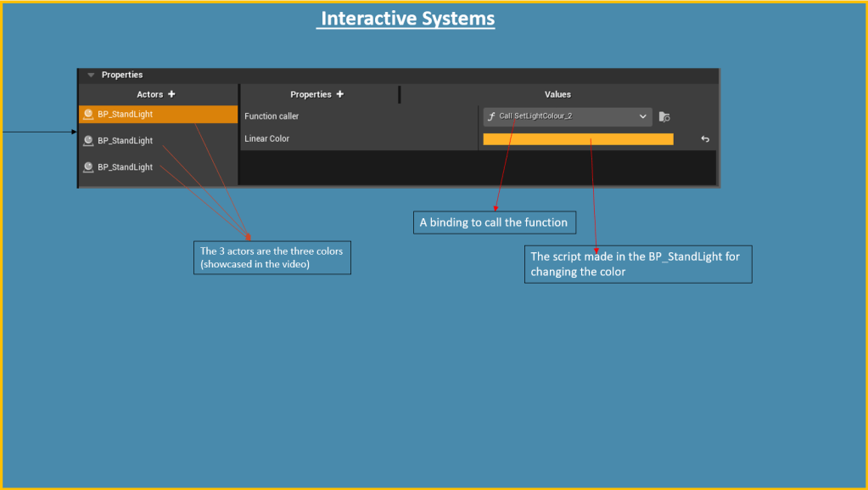Select the Function caller property label

(x=272, y=116)
